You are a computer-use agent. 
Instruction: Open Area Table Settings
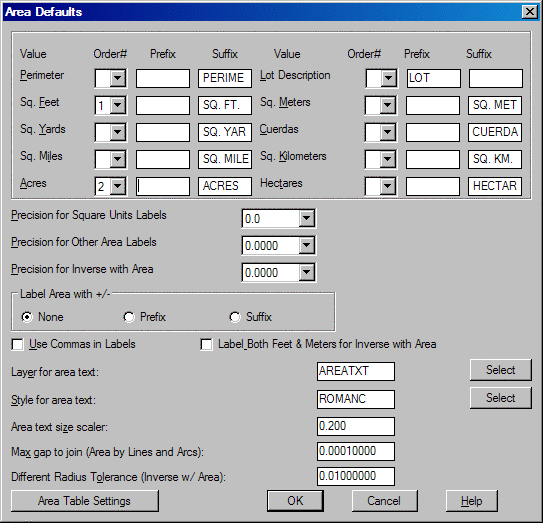click(85, 501)
